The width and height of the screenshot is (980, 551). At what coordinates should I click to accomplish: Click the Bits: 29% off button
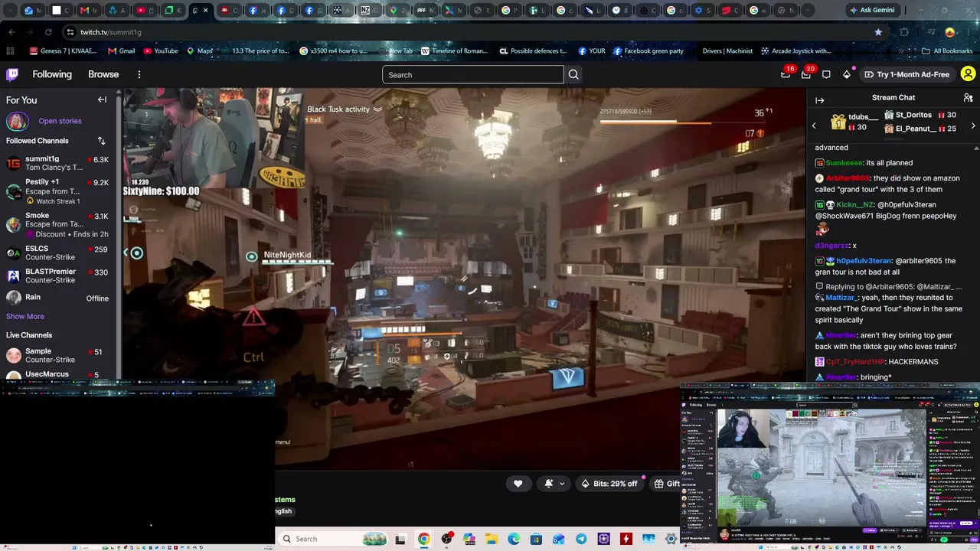tap(609, 484)
